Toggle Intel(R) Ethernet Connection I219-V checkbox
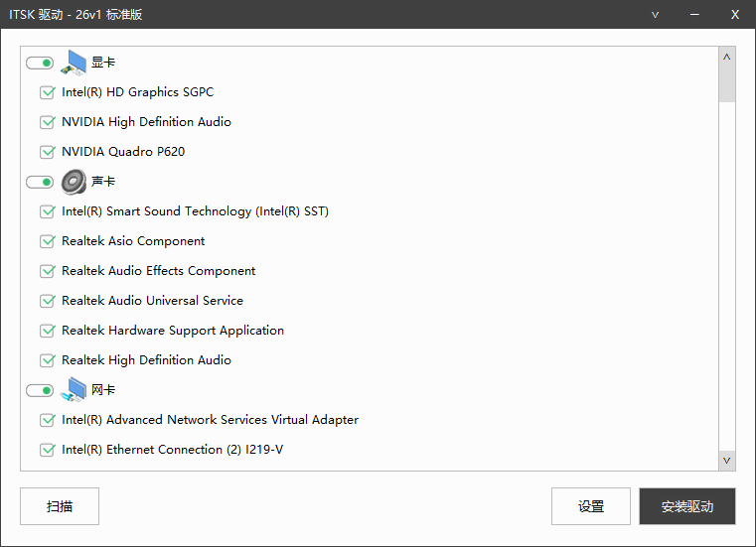 [47, 450]
